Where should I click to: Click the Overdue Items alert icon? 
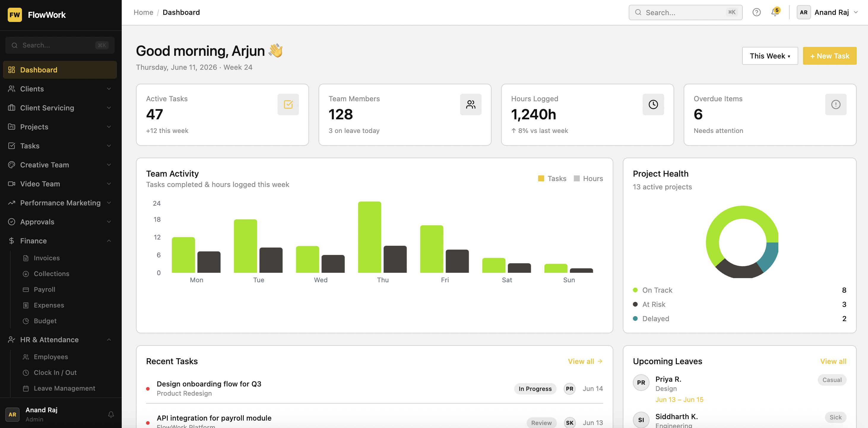[x=836, y=104]
